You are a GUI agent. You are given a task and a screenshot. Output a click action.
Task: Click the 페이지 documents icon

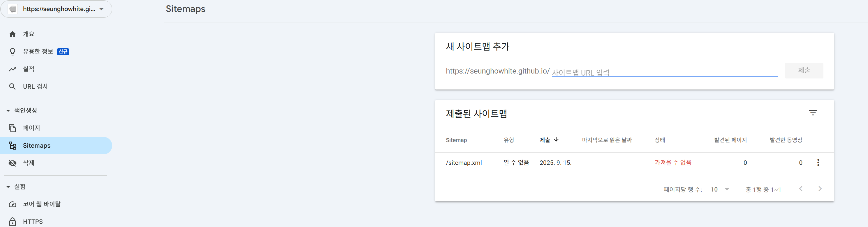tap(13, 128)
